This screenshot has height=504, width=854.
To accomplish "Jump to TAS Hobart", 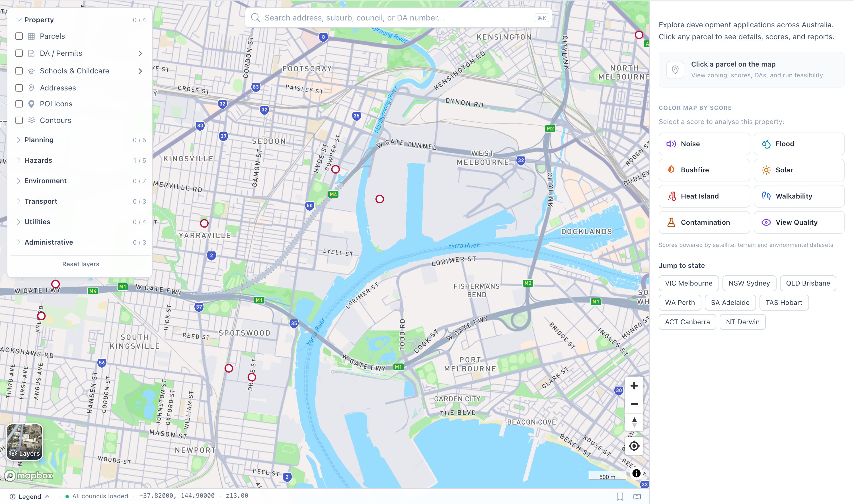I will coord(784,303).
